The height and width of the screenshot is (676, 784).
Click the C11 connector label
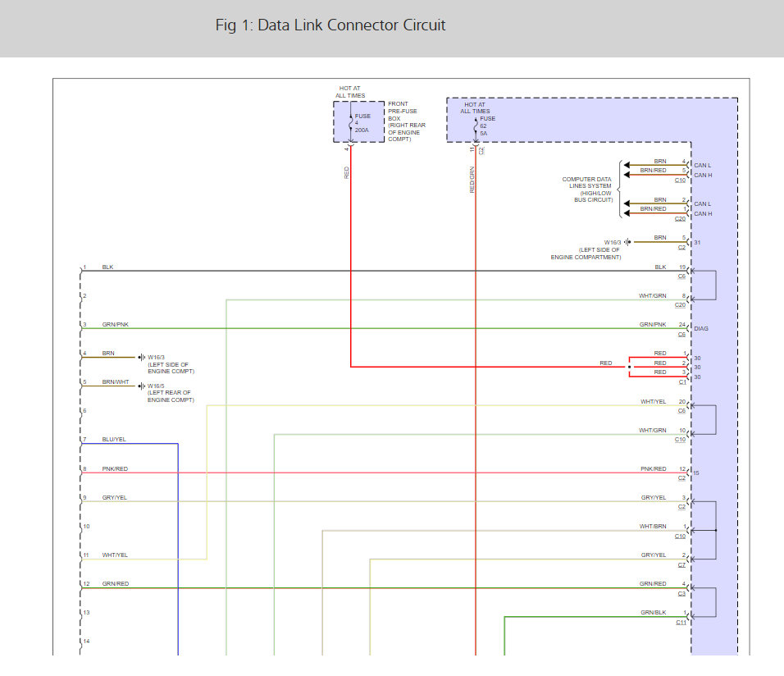coord(681,623)
